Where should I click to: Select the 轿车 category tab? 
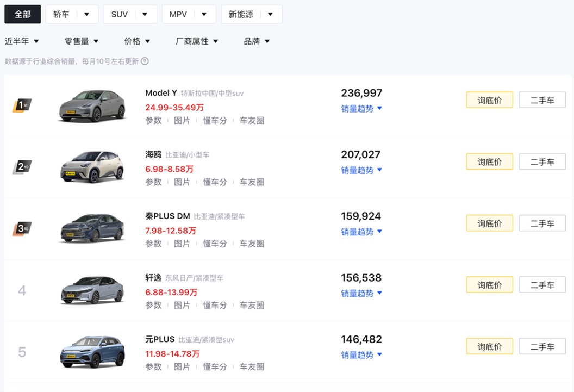[61, 14]
